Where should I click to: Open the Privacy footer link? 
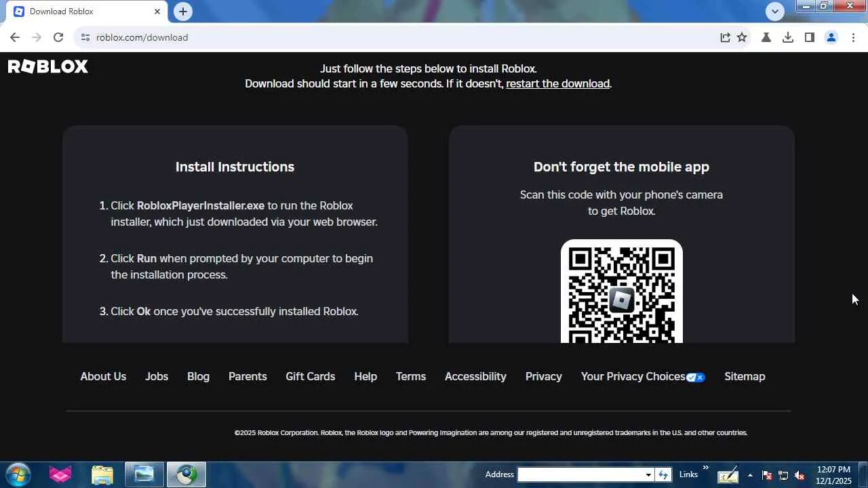click(x=544, y=377)
